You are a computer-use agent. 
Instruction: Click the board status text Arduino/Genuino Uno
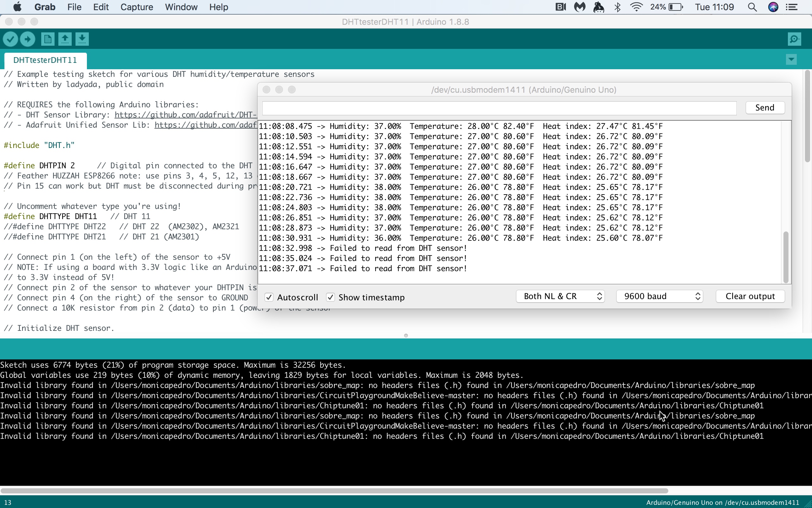pos(723,502)
